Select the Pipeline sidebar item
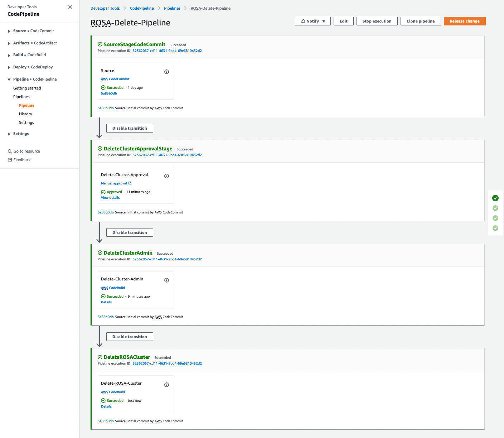 coord(27,105)
